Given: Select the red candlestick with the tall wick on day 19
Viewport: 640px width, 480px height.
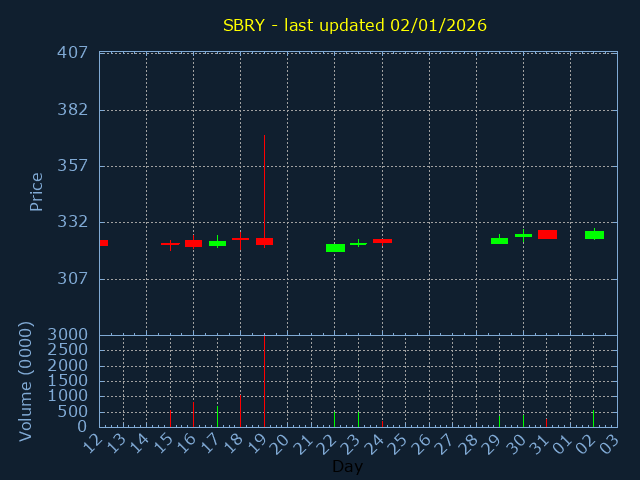Looking at the screenshot, I should (264, 241).
